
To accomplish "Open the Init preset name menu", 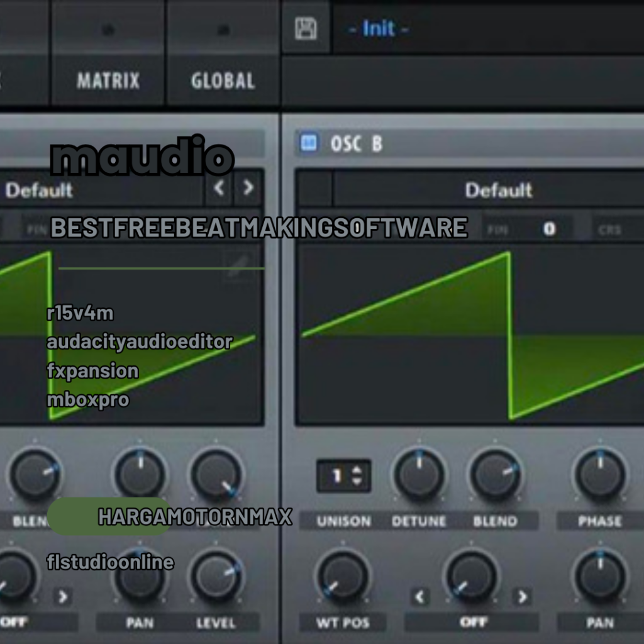I will pos(378,29).
